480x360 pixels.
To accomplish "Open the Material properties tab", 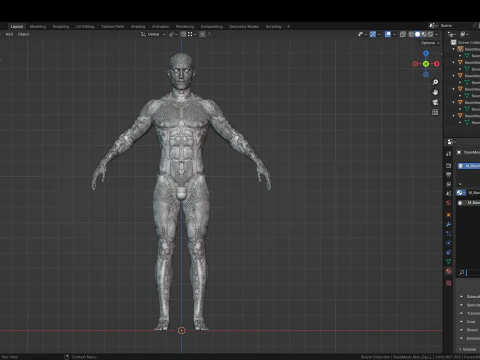I will tap(449, 271).
